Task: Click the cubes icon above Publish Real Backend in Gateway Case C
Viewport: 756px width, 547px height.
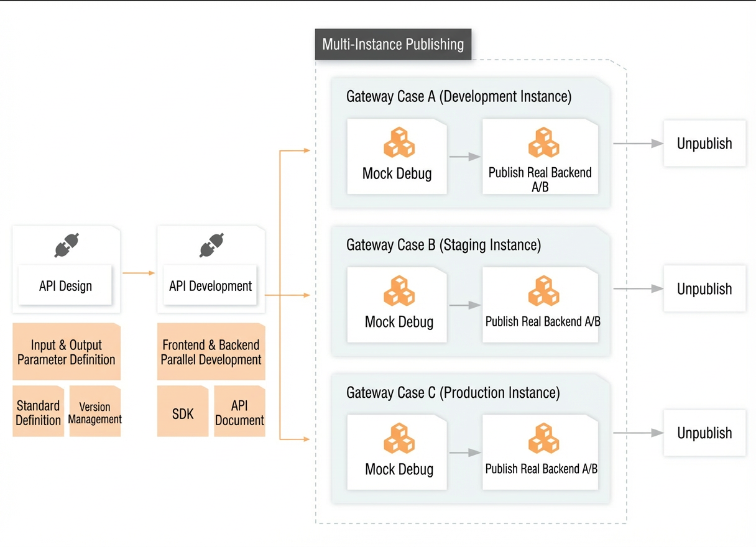Action: [x=543, y=438]
